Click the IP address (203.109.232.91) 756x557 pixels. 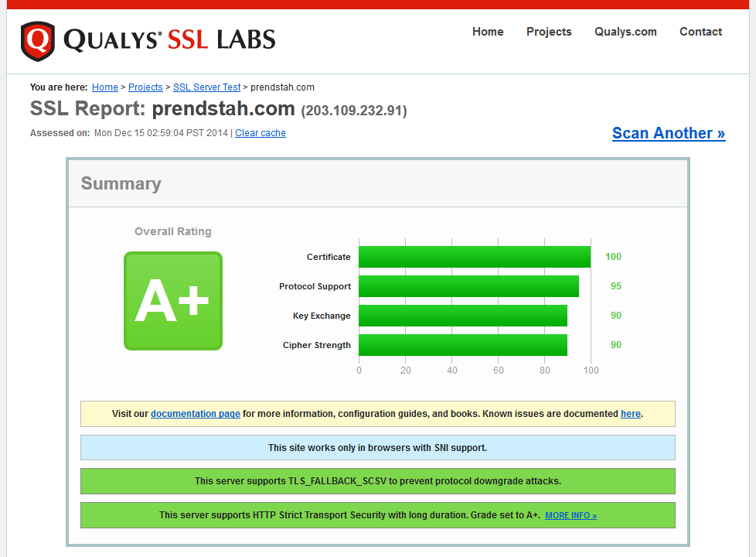354,111
